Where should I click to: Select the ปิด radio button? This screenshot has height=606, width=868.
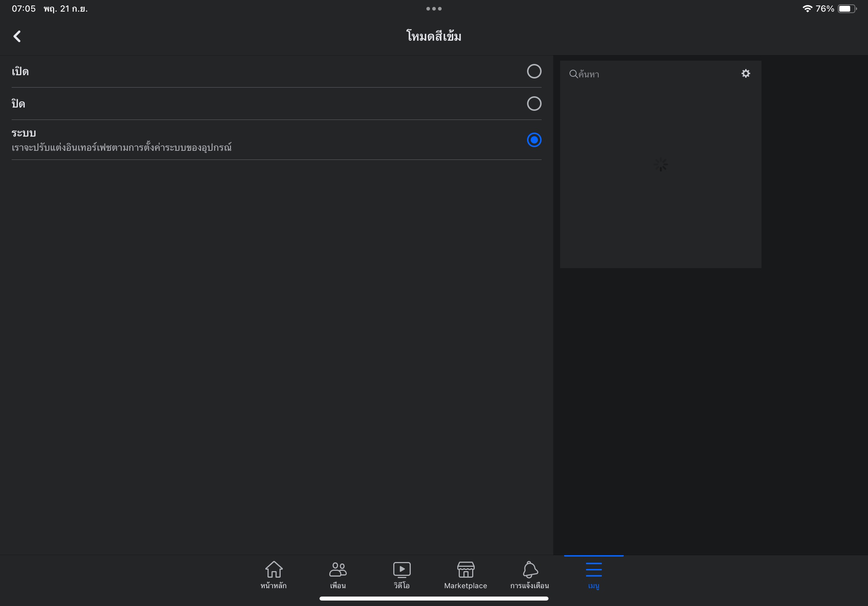click(x=534, y=104)
